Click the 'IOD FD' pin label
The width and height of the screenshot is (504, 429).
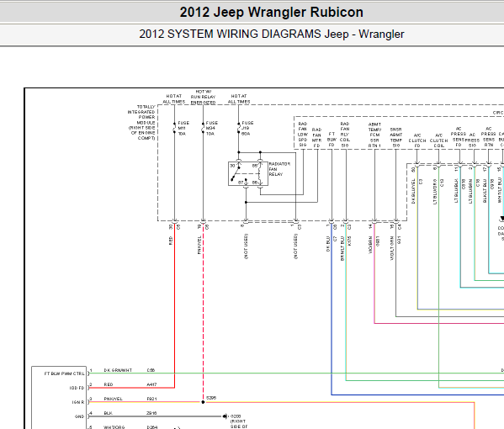pyautogui.click(x=77, y=388)
